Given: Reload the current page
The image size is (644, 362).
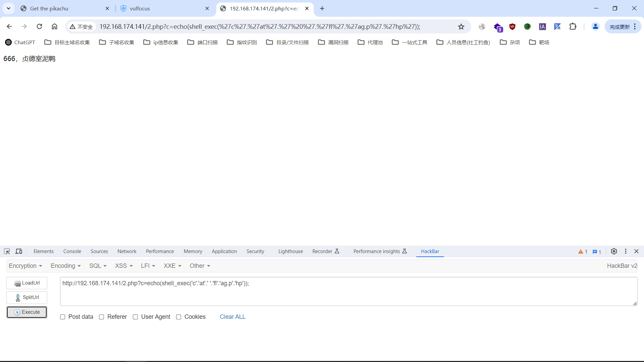Looking at the screenshot, I should click(x=40, y=26).
